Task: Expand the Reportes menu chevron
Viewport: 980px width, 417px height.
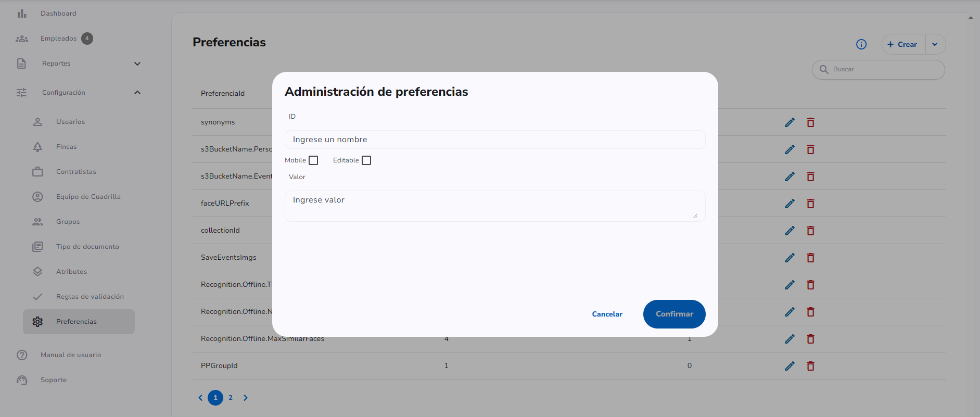Action: 137,64
